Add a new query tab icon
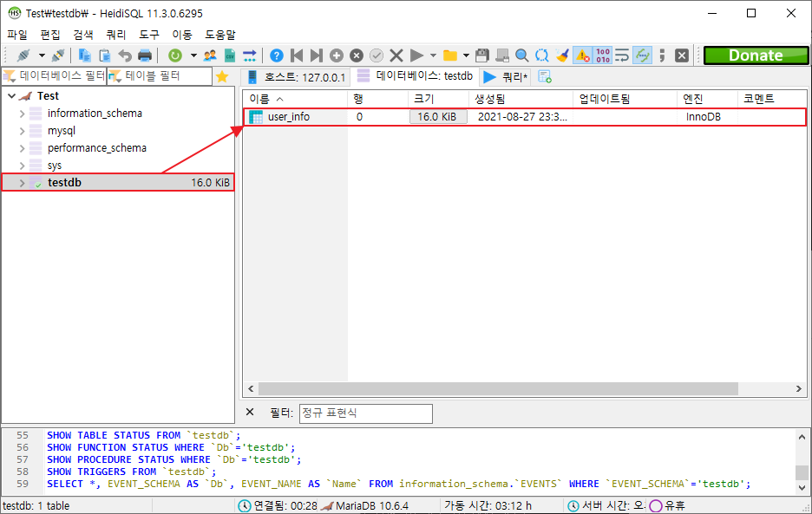Screen dimensions: 812x514 point(544,77)
